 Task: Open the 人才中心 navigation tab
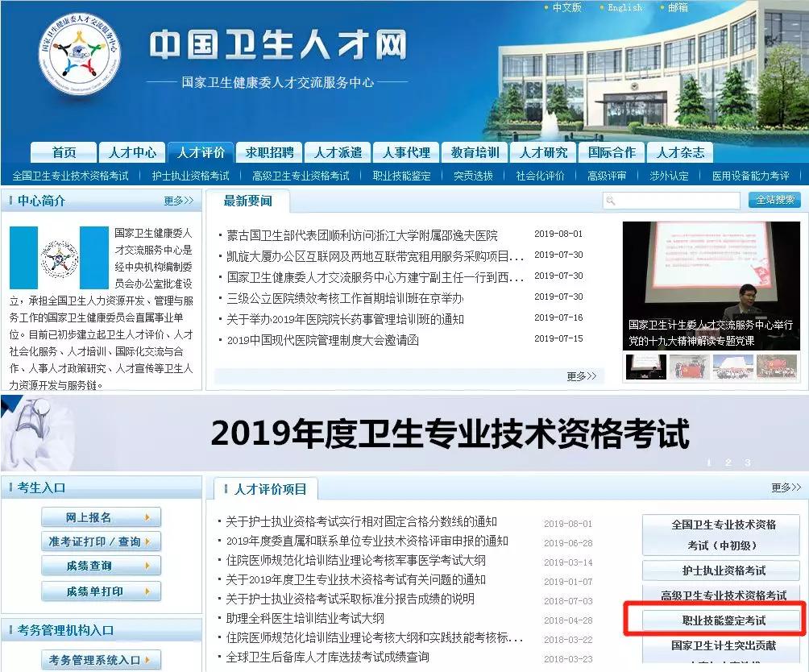(x=132, y=152)
